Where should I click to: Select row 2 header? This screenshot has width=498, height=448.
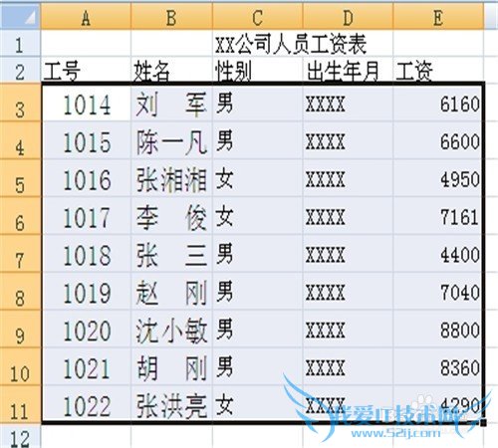point(20,70)
